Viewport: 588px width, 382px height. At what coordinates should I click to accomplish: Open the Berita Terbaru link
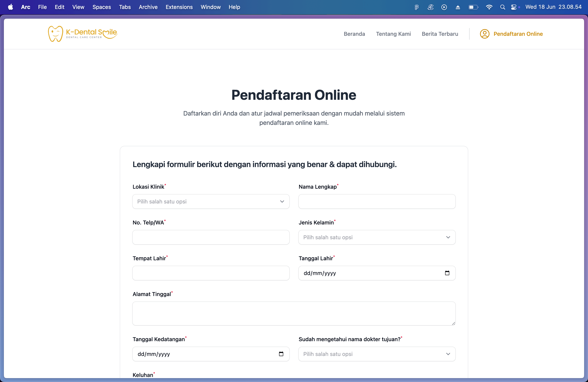point(440,34)
